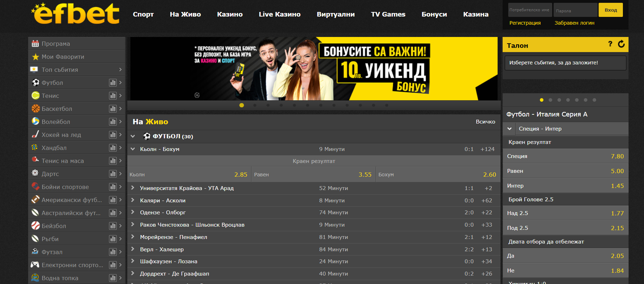Bet on Над 2.5 at 1.77
644x284 pixels.
pyautogui.click(x=566, y=213)
